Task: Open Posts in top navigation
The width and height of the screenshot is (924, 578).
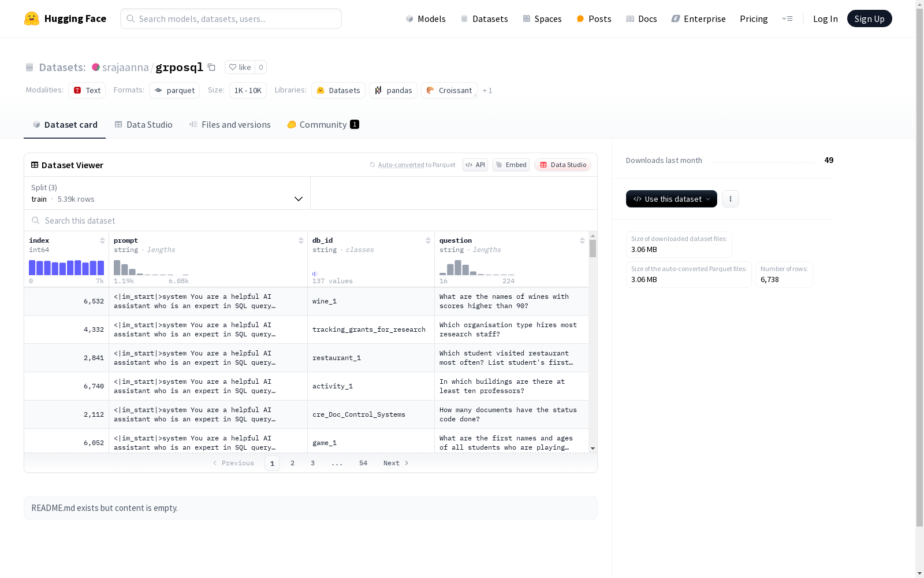Action: pos(594,18)
